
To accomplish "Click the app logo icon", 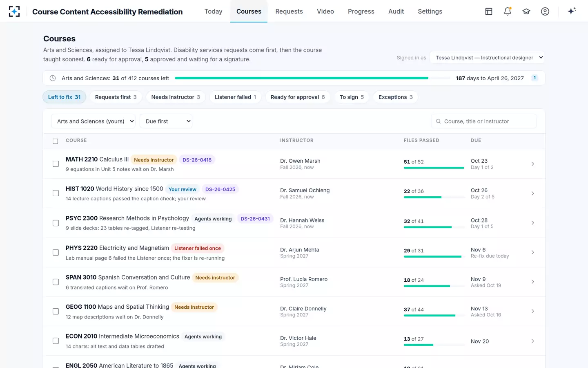I will [x=14, y=11].
